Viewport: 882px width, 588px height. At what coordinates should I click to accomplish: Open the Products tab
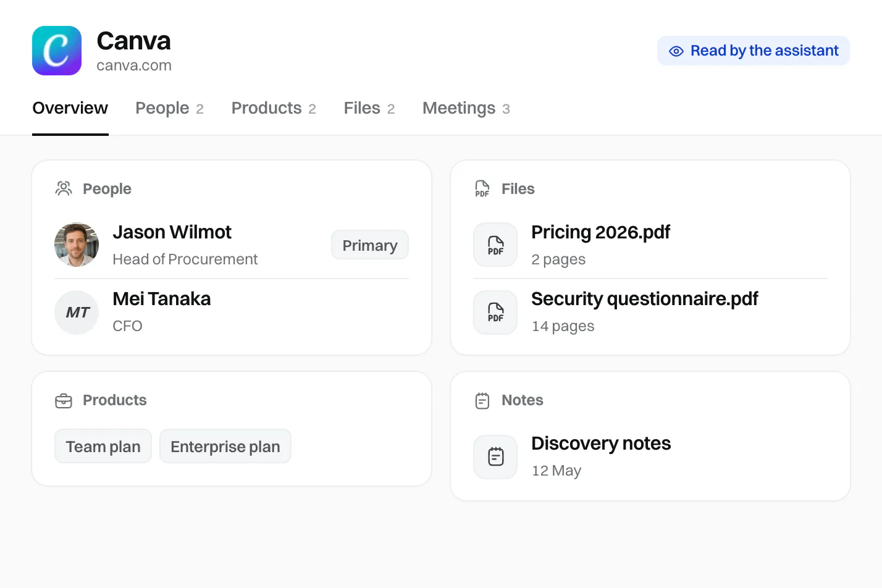click(x=274, y=109)
